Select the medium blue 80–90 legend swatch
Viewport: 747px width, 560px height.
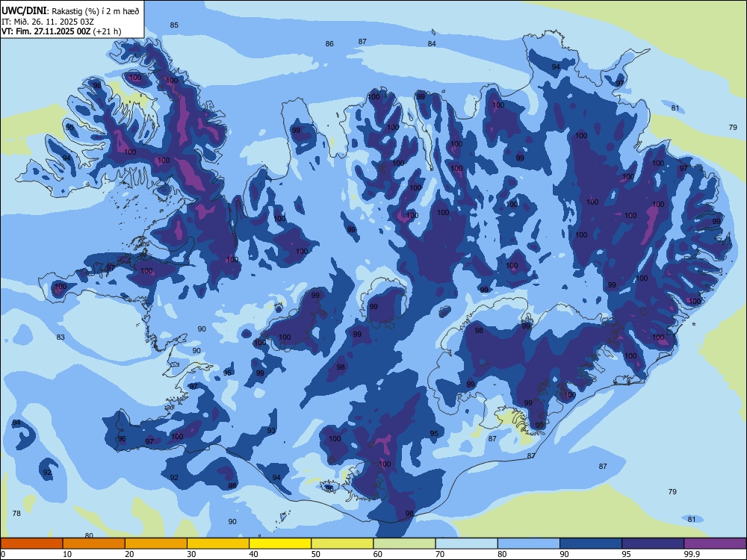pyautogui.click(x=529, y=544)
